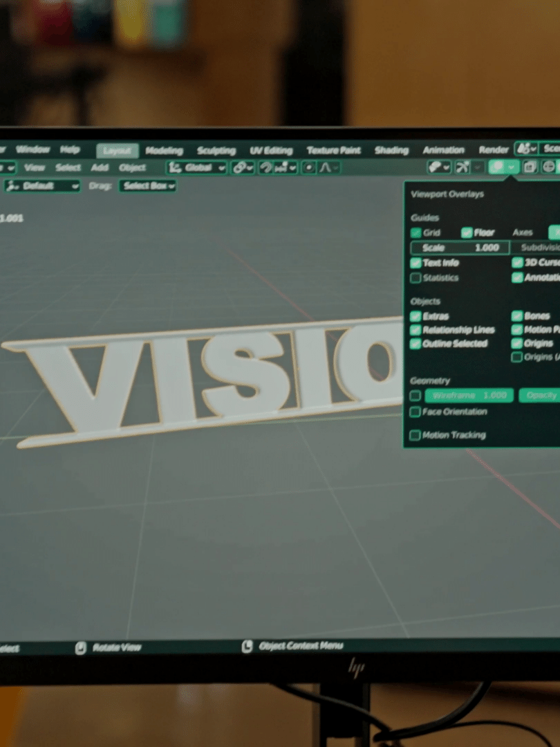Screen dimensions: 560x747
Task: Toggle the snap magnet icon
Action: 266,167
